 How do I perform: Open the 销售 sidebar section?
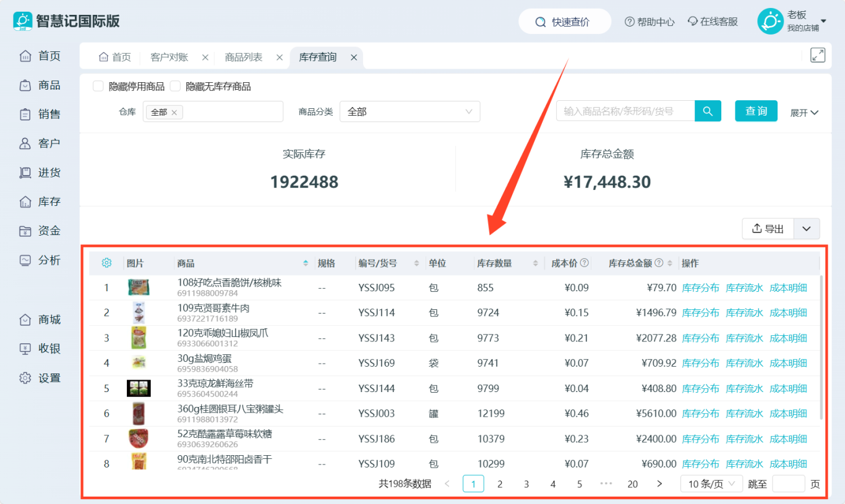click(x=40, y=114)
